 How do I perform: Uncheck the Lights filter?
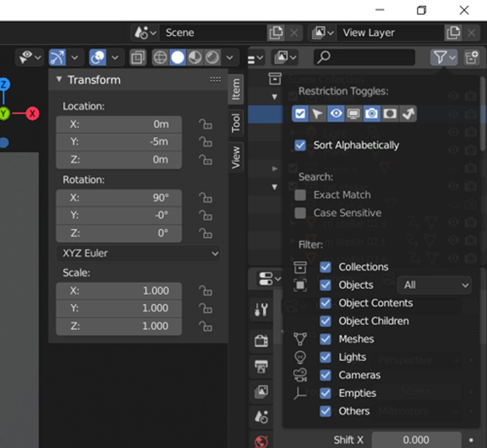326,357
